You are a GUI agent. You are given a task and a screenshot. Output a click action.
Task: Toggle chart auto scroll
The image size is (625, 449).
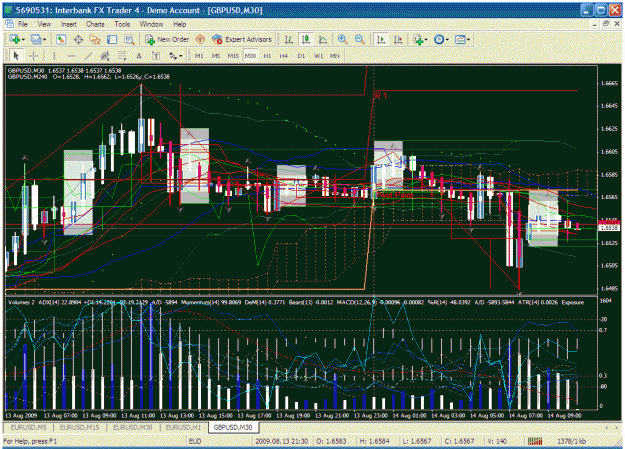[381, 39]
